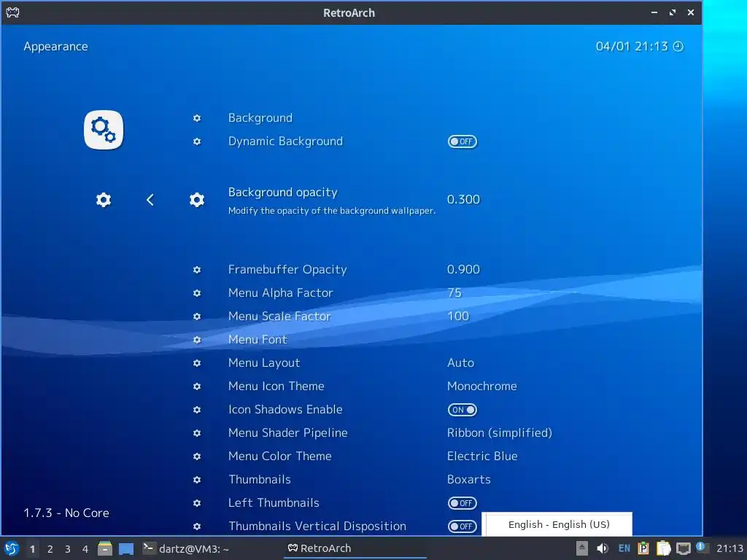Viewport: 747px width, 560px height.
Task: Click gear icon next to Thumbnails
Action: [x=197, y=480]
